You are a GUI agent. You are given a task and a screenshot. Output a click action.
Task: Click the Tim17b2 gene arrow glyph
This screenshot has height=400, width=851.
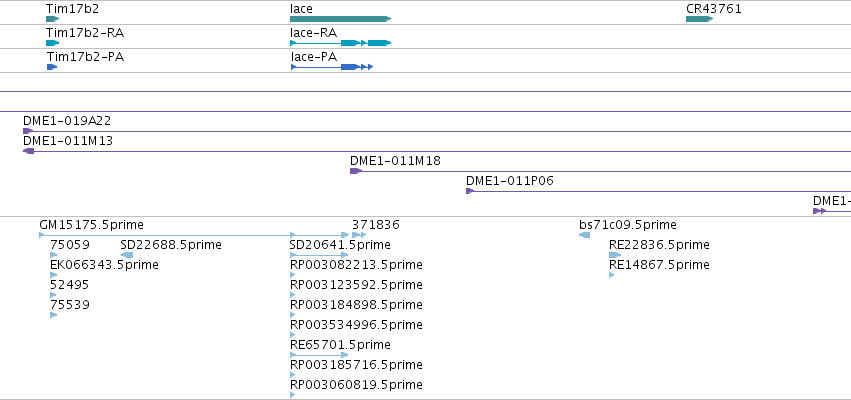52,19
